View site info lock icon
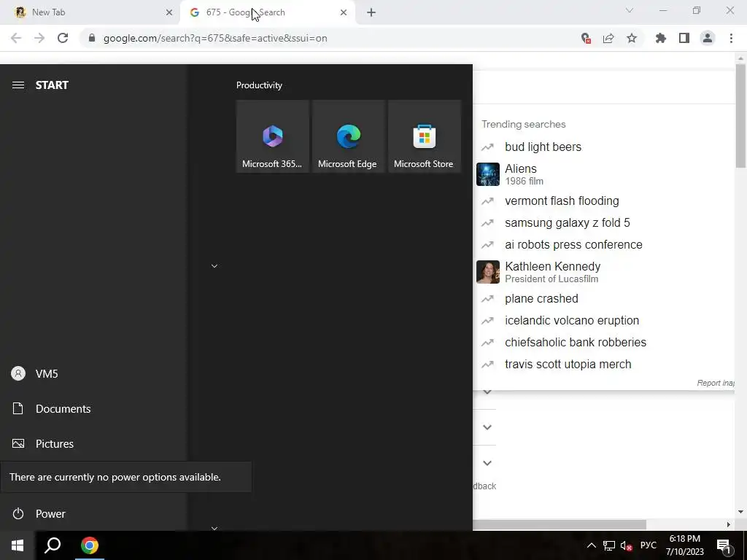 pos(92,38)
